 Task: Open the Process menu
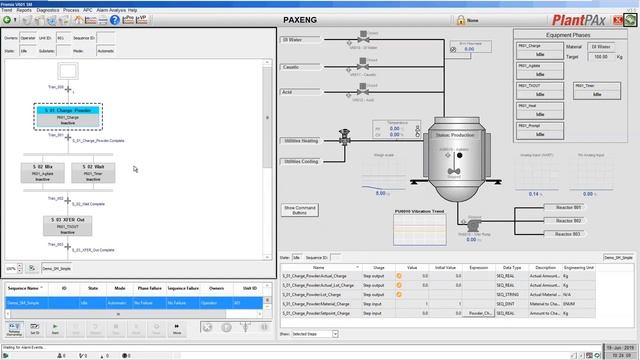click(71, 10)
